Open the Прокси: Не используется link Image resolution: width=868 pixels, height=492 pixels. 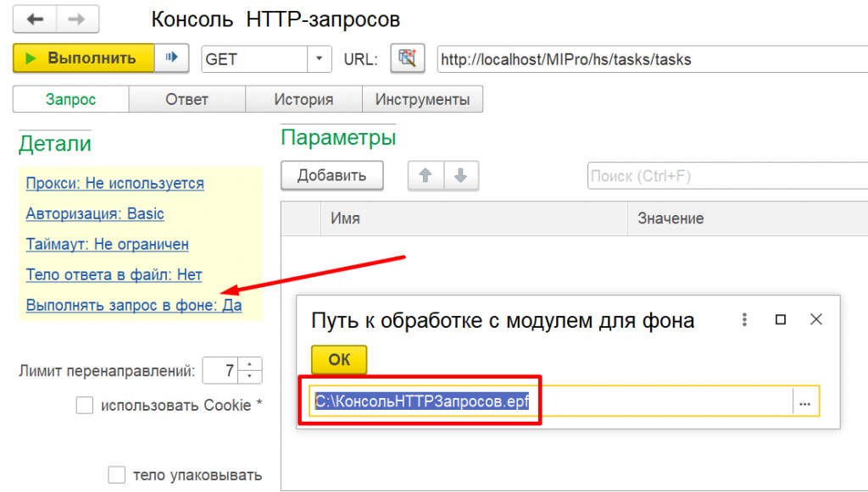[x=115, y=183]
